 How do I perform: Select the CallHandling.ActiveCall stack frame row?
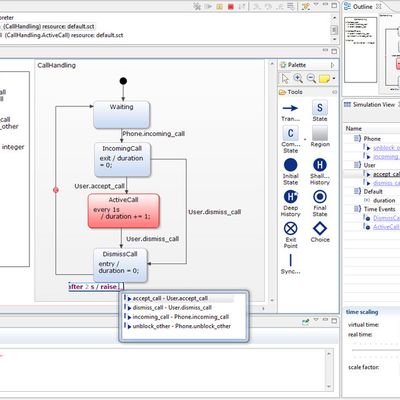[63, 35]
